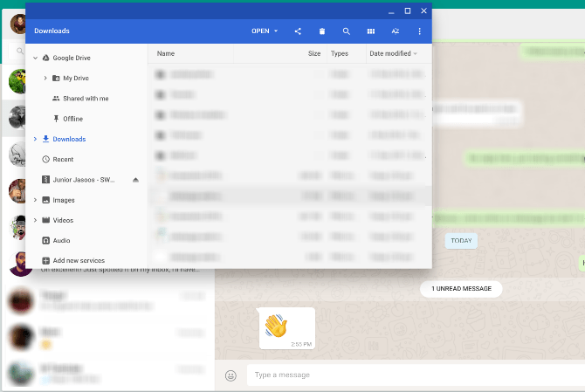Open the AZ sort options
Image resolution: width=585 pixels, height=392 pixels.
click(x=396, y=31)
